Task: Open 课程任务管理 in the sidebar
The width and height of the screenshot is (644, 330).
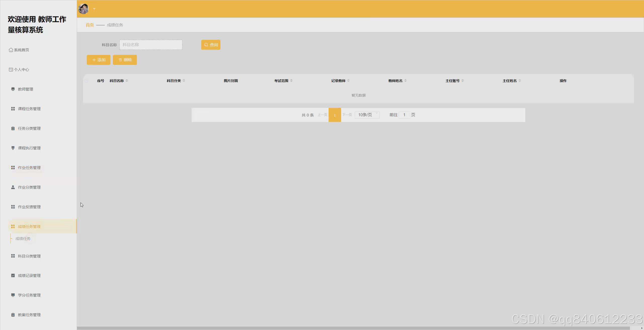Action: [x=29, y=109]
